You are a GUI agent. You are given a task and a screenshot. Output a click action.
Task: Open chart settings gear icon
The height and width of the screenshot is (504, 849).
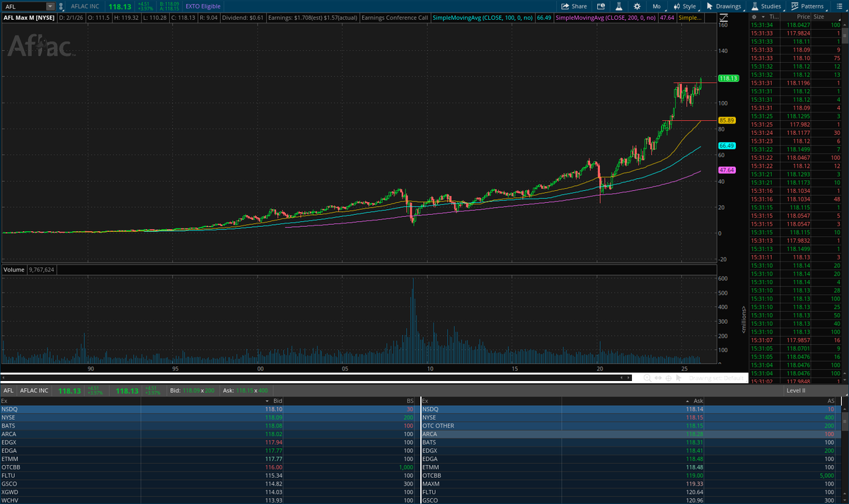637,6
